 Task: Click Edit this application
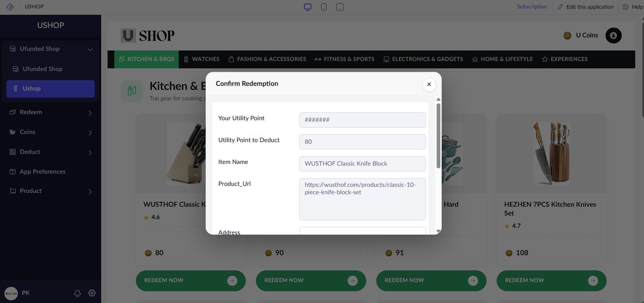pos(586,7)
